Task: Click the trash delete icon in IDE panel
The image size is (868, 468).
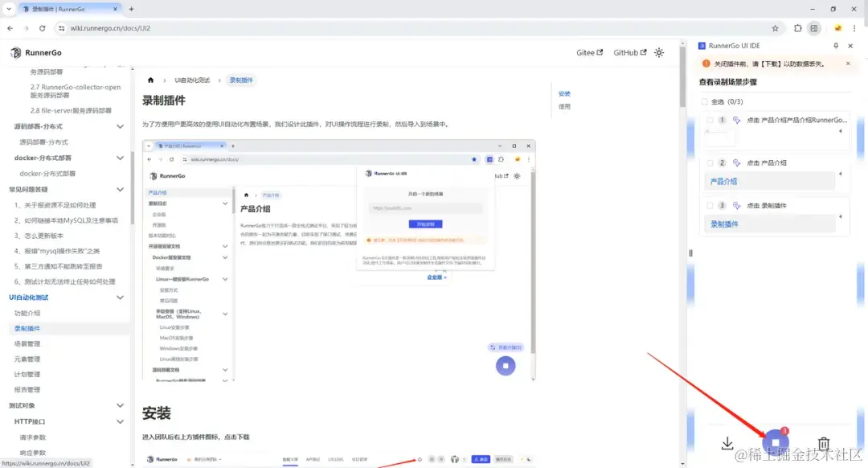Action: click(x=824, y=443)
